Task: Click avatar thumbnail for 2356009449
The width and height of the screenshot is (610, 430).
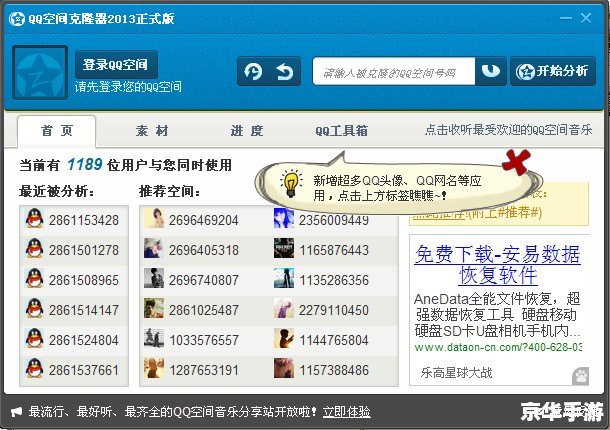Action: pyautogui.click(x=284, y=218)
